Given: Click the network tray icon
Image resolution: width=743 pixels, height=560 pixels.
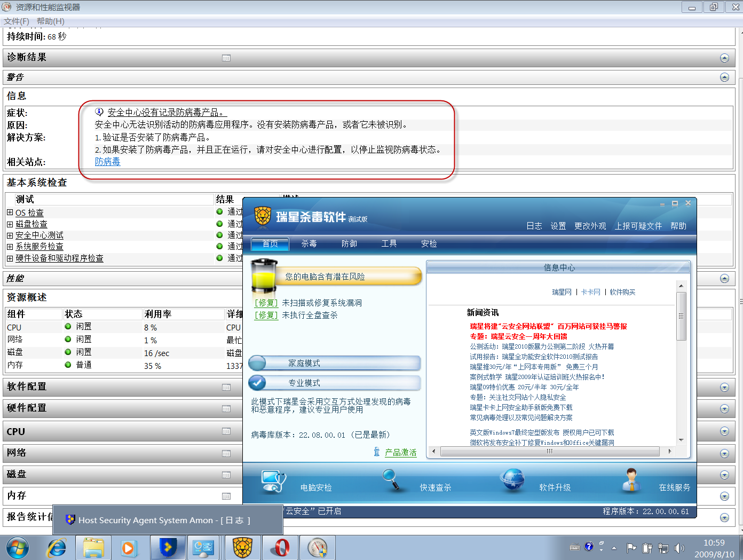Looking at the screenshot, I should coord(663,548).
